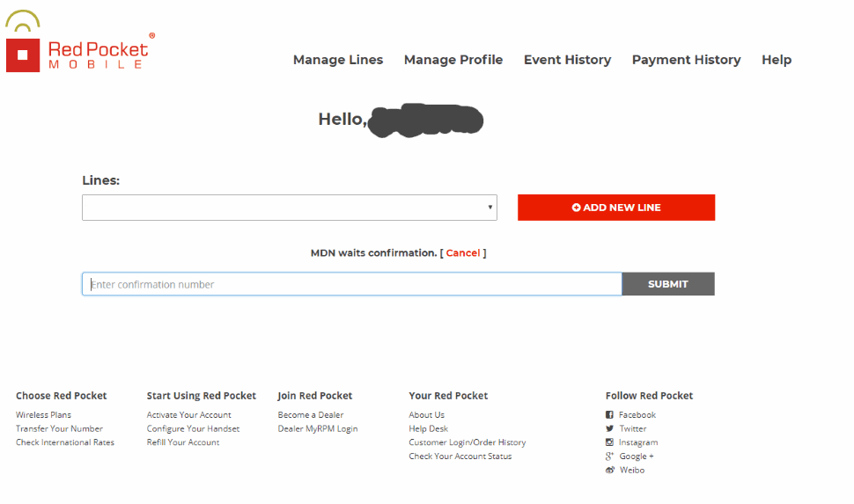This screenshot has width=854, height=504.
Task: Click the Facebook icon in footer
Action: (x=609, y=415)
